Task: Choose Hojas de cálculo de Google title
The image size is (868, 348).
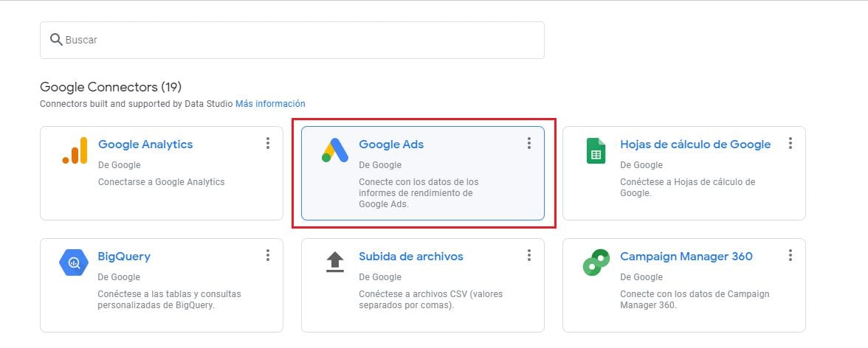Action: pyautogui.click(x=695, y=145)
